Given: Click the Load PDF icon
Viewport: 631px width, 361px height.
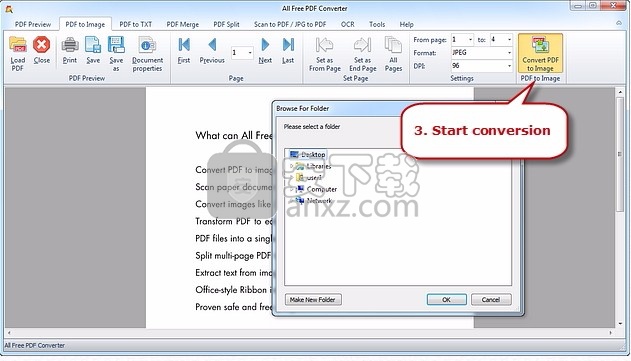Looking at the screenshot, I should (x=18, y=53).
